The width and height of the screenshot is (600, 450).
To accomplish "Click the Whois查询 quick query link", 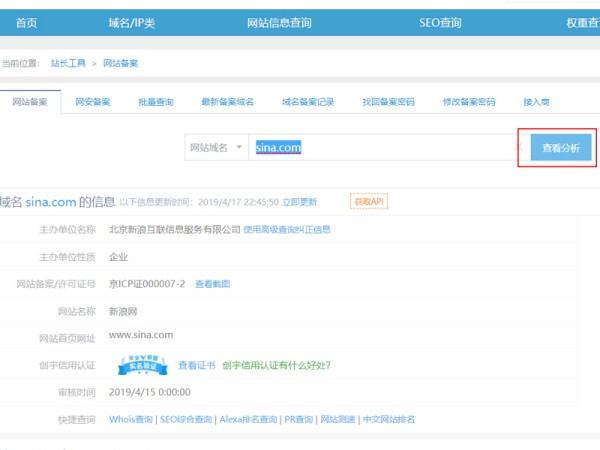I will (131, 420).
